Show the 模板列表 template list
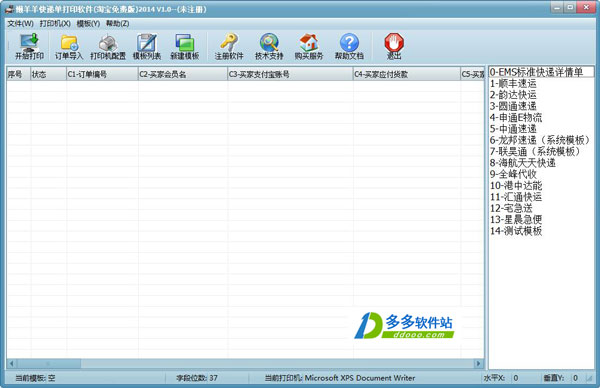 [147, 46]
